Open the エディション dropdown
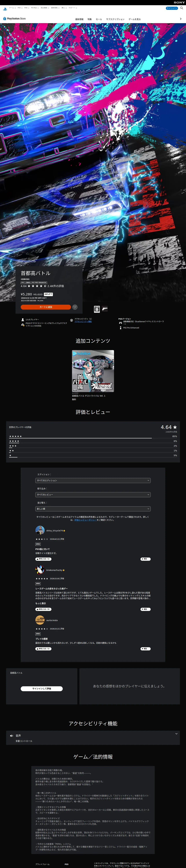The image size is (186, 868). click(x=93, y=480)
